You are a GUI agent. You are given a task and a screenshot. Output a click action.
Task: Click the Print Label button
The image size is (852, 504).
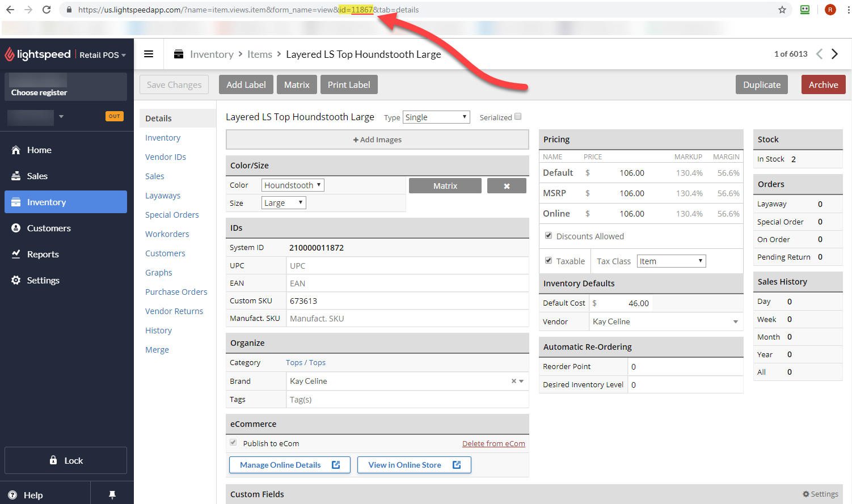pos(349,84)
